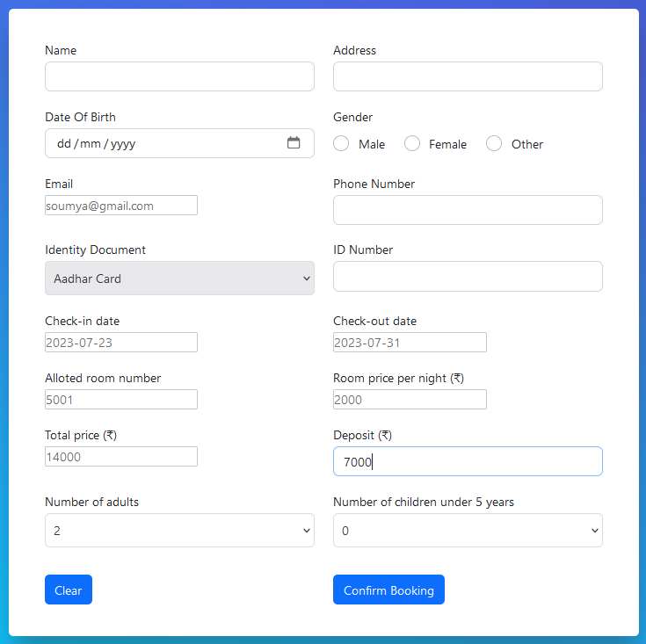Click into the Address input box
The height and width of the screenshot is (644, 646).
(468, 76)
